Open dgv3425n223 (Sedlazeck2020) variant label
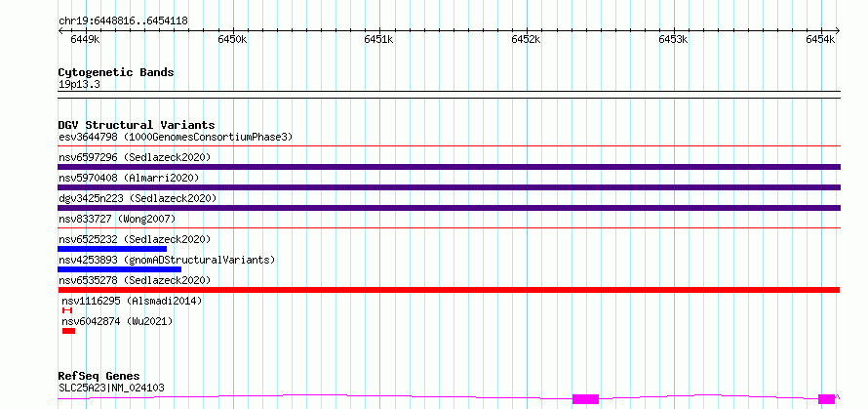The image size is (868, 409). coord(138,198)
